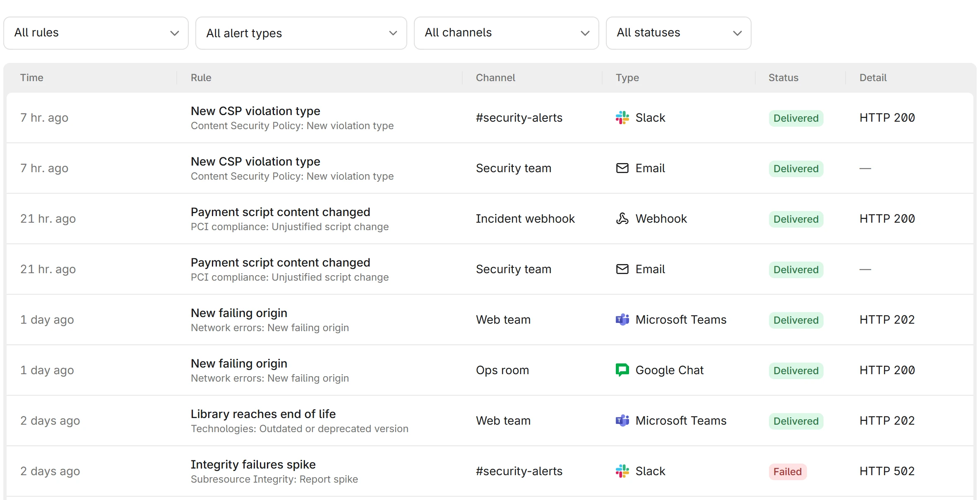The image size is (980, 500).
Task: Click the Failed status badge
Action: [x=788, y=472]
